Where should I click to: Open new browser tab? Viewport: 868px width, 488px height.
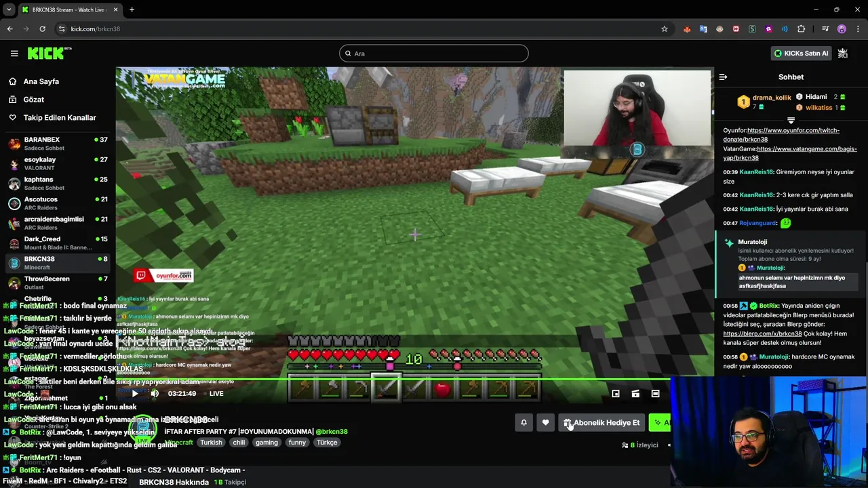pos(132,9)
